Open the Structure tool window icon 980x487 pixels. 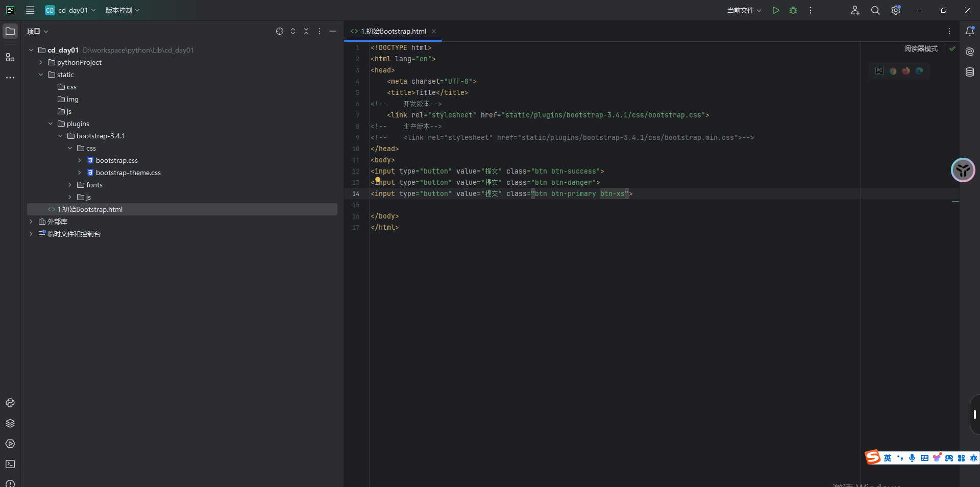(10, 57)
